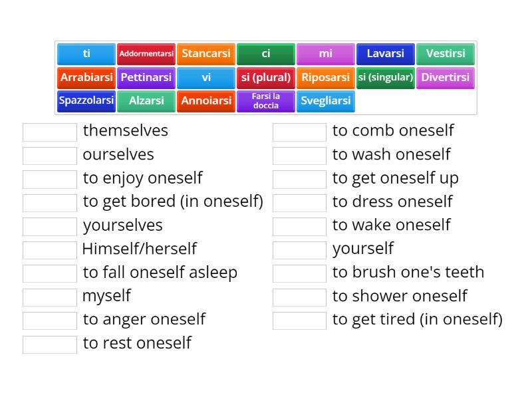Select the mi pronoun tile

click(x=326, y=54)
